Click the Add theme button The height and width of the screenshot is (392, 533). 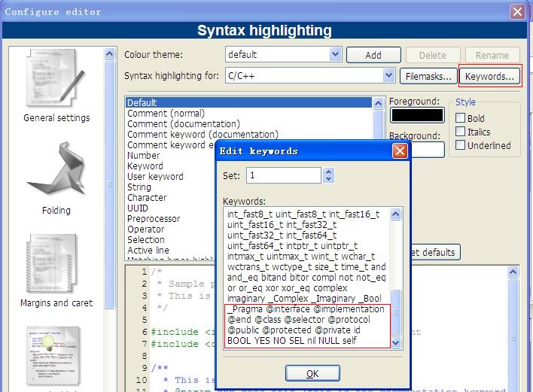point(373,55)
